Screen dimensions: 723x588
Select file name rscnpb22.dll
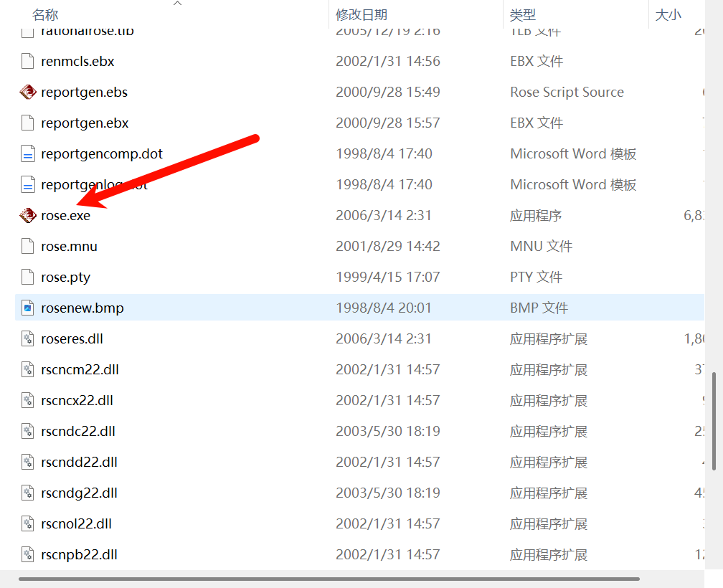click(x=80, y=555)
